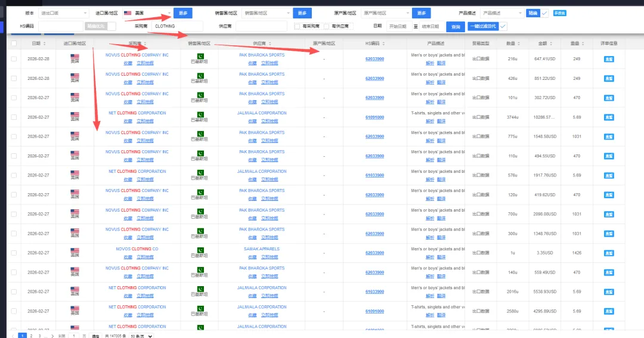Open NOVOS CLOTHING CO buyer link
Screen dimensions: 644x338
tap(137, 249)
